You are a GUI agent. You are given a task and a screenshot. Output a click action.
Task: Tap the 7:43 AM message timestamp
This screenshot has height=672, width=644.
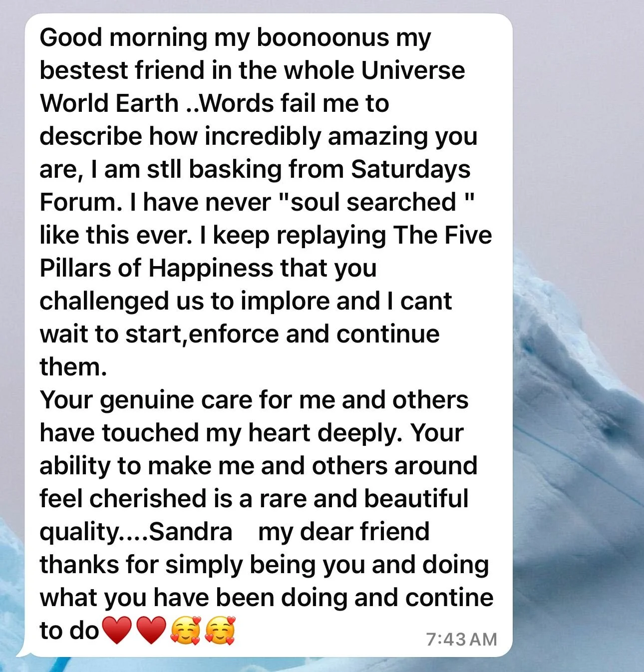click(x=461, y=639)
